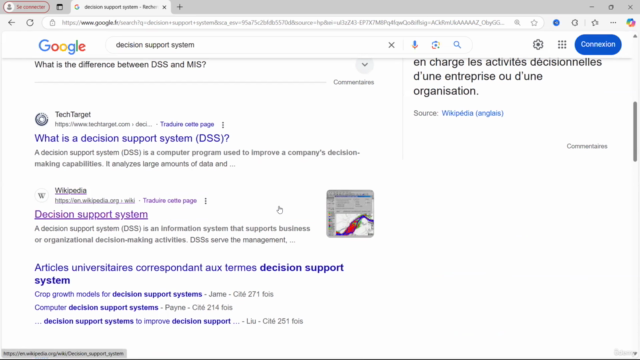Open browser extensions icon

[575, 23]
